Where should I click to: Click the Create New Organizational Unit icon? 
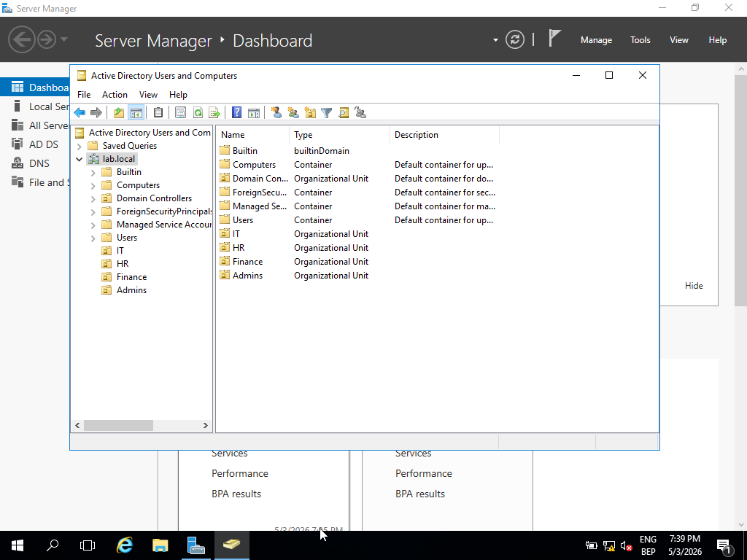pyautogui.click(x=310, y=113)
